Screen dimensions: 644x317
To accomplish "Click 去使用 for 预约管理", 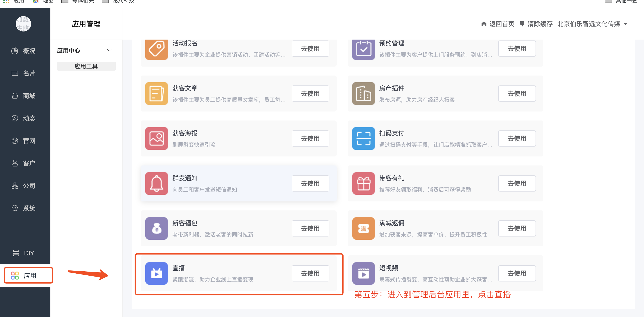I will (x=517, y=49).
